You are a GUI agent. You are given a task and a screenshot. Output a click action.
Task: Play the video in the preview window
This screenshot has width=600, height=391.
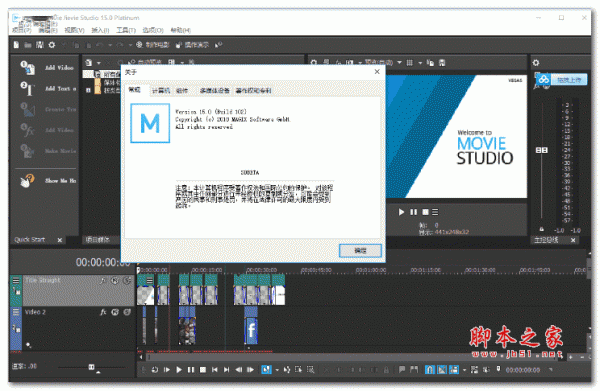tap(401, 212)
